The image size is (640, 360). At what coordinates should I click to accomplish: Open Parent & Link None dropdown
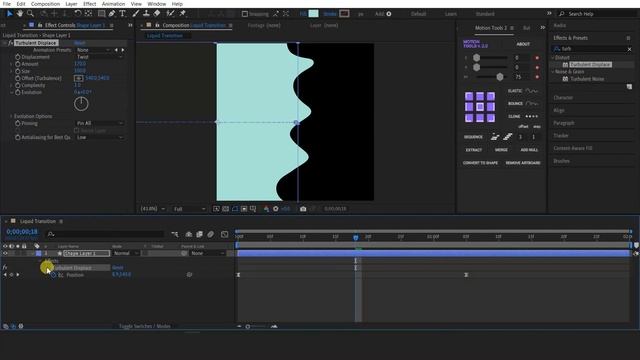coord(208,253)
